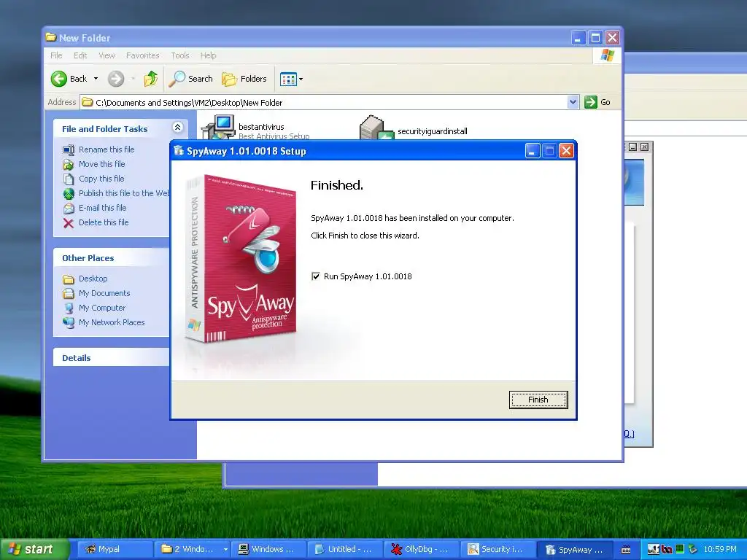Screen dimensions: 747x560
Task: Close the small background window behind Explorer
Action: click(644, 147)
